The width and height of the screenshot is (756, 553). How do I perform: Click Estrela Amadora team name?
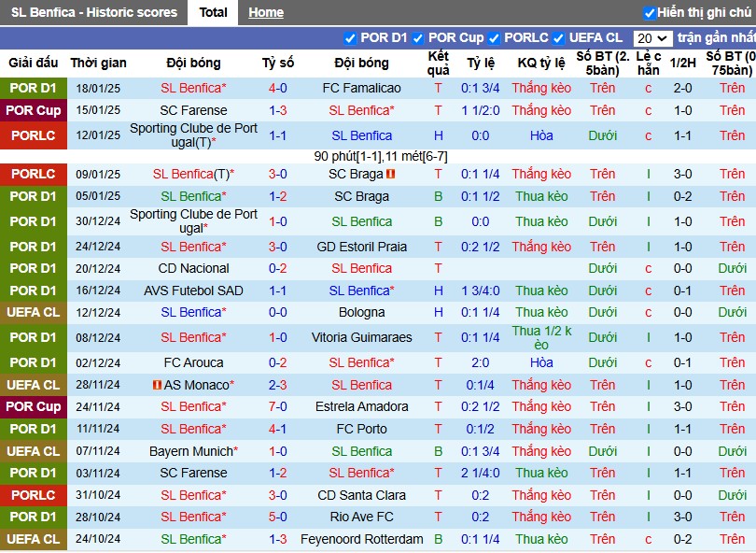tap(361, 406)
